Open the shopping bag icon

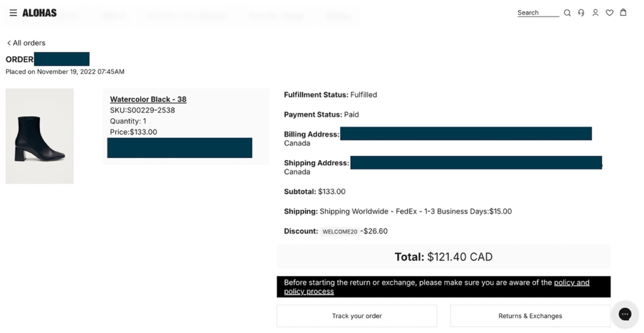click(x=623, y=13)
